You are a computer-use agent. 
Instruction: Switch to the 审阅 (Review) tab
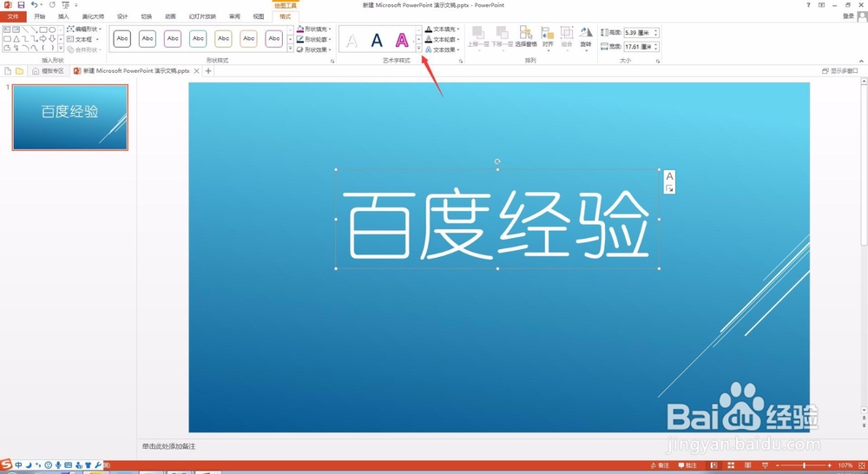point(234,16)
